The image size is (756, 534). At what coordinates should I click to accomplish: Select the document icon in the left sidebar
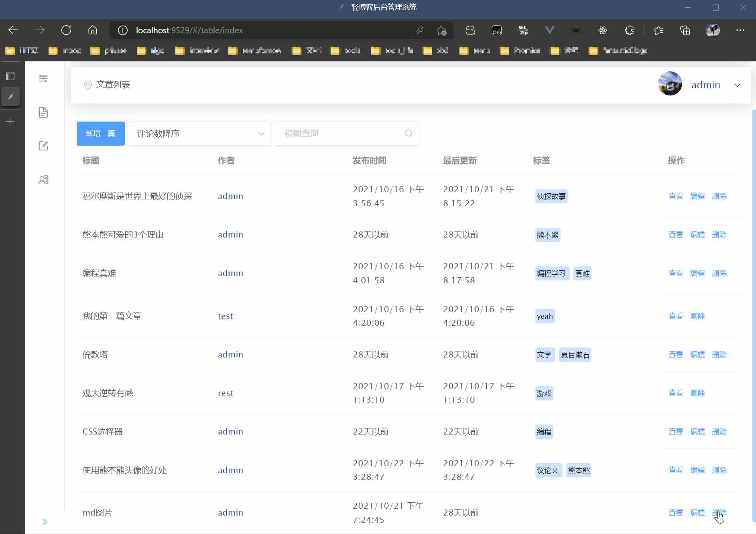[x=43, y=112]
